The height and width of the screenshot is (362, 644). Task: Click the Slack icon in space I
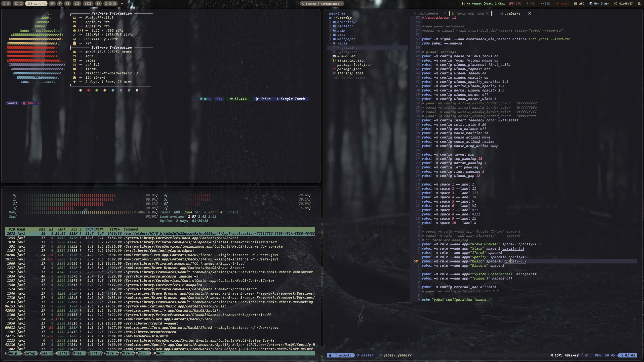[8, 4]
